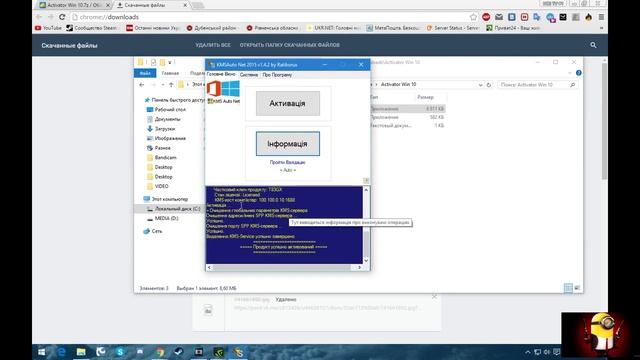Open Explorer help question mark icon
Image resolution: width=640 pixels, height=360 pixels.
click(578, 73)
